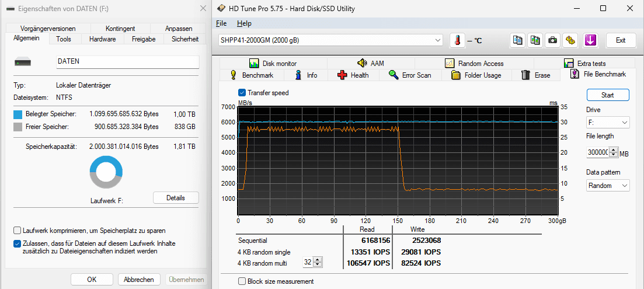Click the drive icon beside the DATEN name
Viewport: 644px width, 289px height.
(23, 62)
